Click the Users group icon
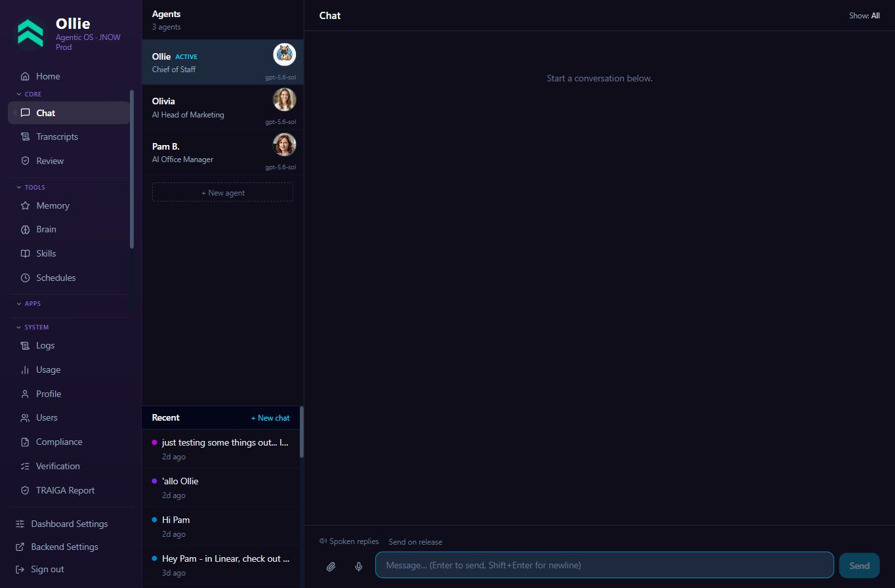Viewport: 895px width, 588px height. (25, 417)
